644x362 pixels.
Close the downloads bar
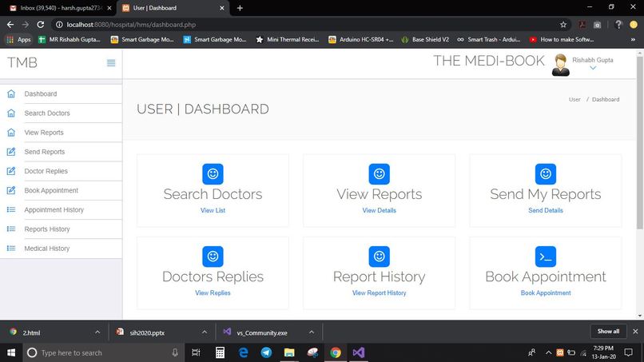pos(635,331)
